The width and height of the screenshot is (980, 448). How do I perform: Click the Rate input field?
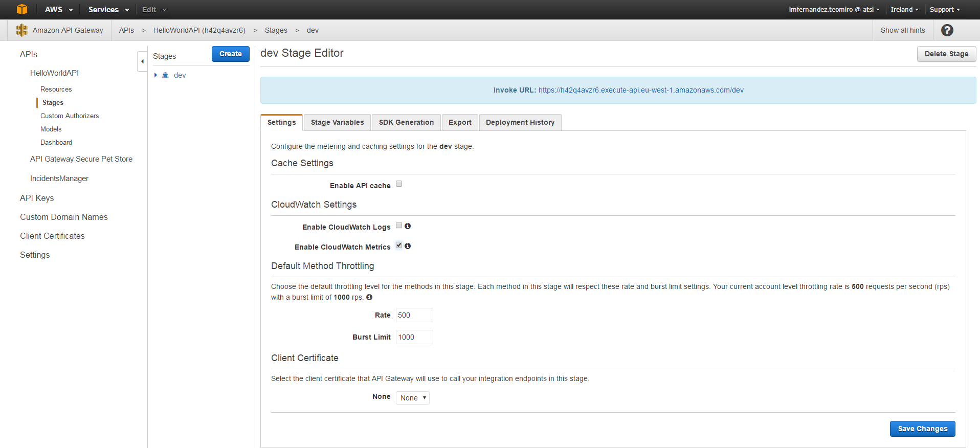[414, 315]
